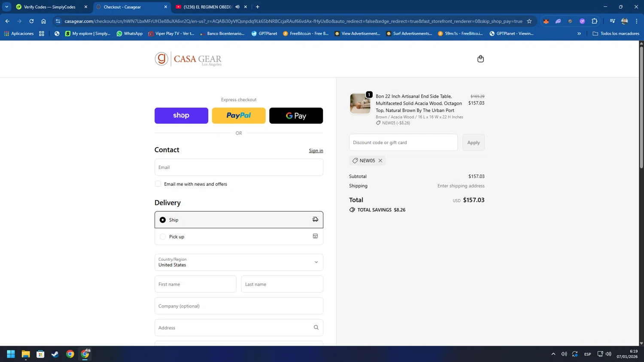Screen dimensions: 644x362
Task: Open the FreeBitco.in - Free B... bookmark
Action: (x=306, y=33)
